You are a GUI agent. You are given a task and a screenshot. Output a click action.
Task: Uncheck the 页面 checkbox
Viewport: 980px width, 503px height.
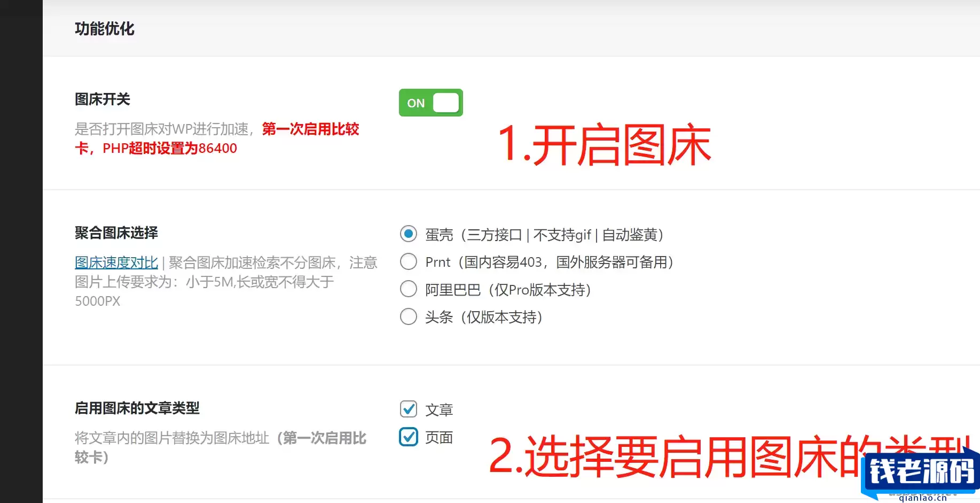click(409, 437)
